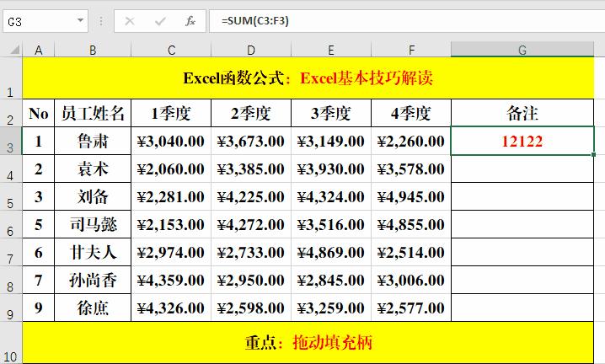
Task: Select cell with ¥4,945.00
Action: tap(411, 196)
